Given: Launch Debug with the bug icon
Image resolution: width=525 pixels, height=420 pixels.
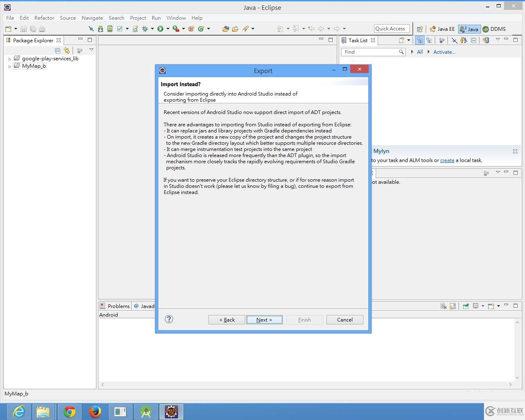Looking at the screenshot, I should [145, 29].
